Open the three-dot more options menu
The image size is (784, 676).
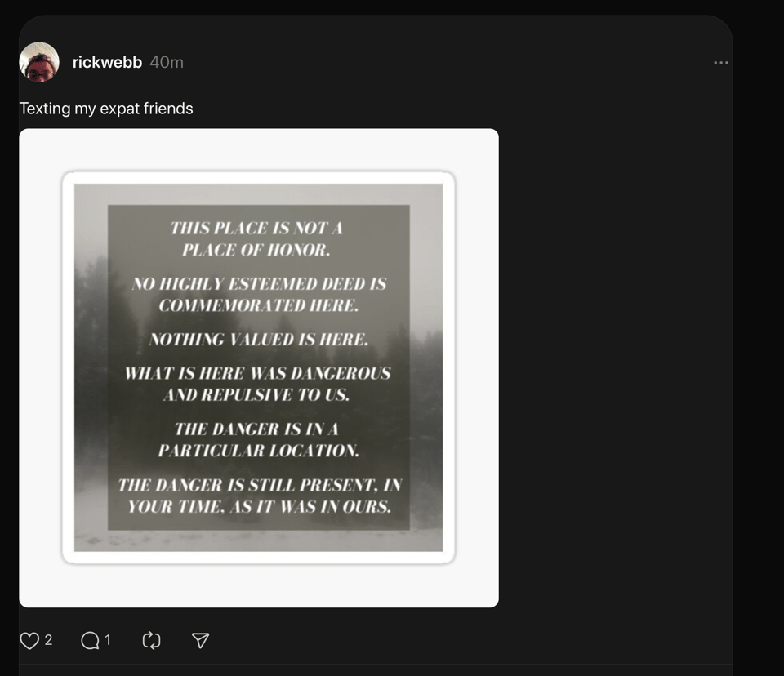tap(720, 63)
